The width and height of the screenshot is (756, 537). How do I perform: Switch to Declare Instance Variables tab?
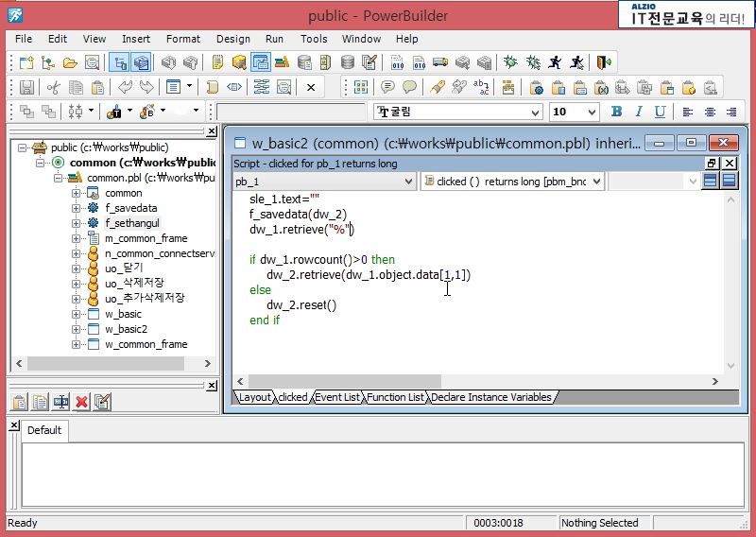(491, 397)
